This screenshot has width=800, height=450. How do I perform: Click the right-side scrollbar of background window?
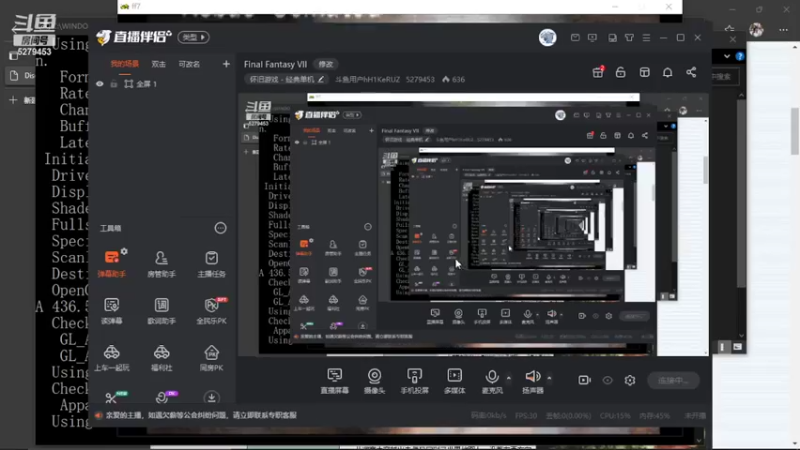pyautogui.click(x=794, y=131)
